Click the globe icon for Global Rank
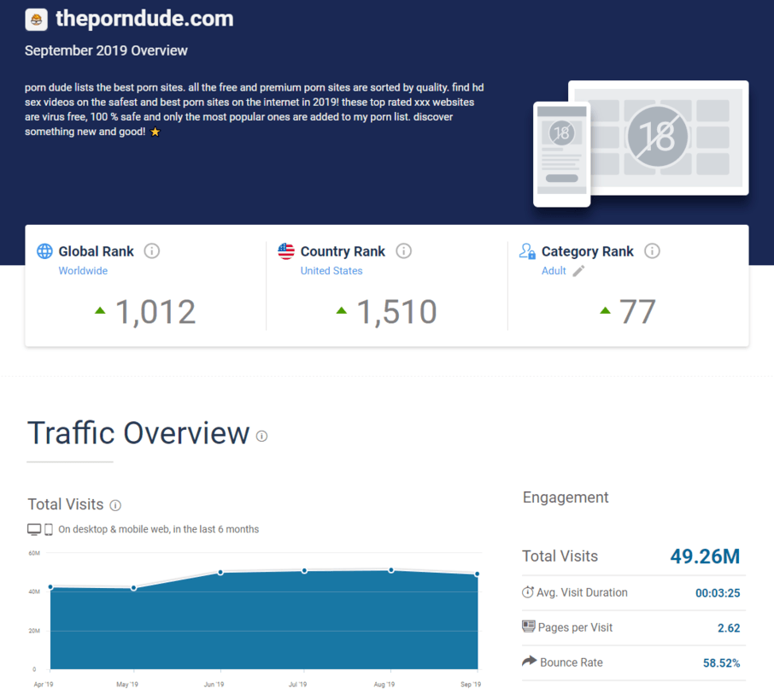 coord(44,251)
